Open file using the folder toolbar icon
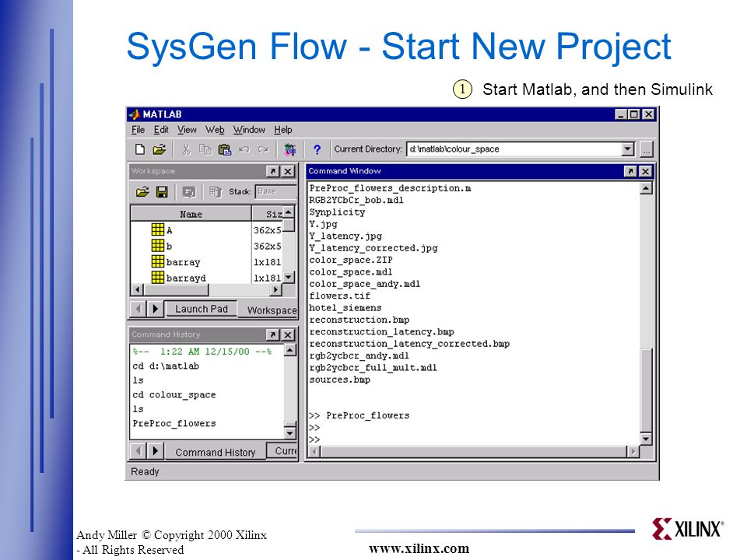Viewport: 747px width, 560px height. [159, 149]
